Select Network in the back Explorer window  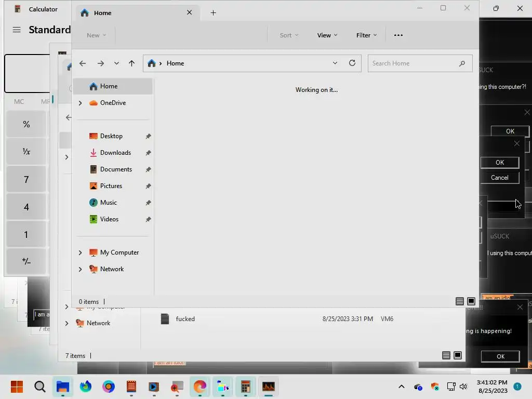coord(98,323)
